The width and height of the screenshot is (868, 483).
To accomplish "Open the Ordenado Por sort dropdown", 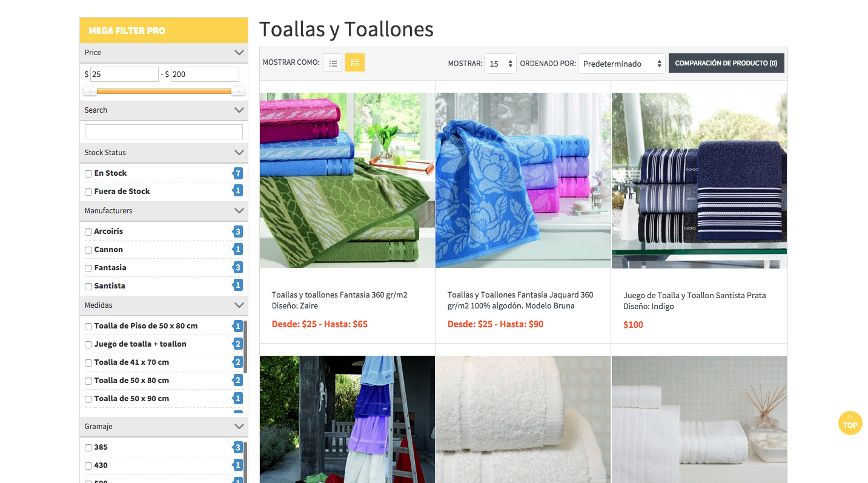I will click(621, 64).
